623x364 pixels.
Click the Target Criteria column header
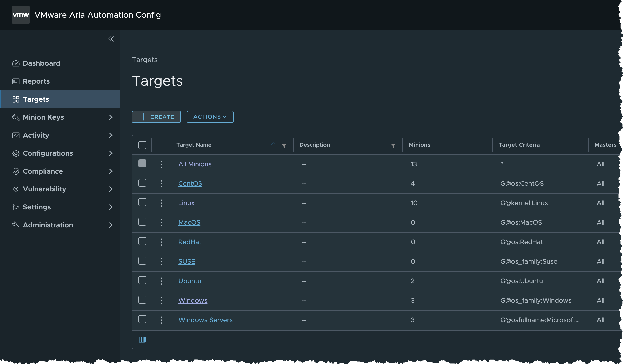point(519,145)
